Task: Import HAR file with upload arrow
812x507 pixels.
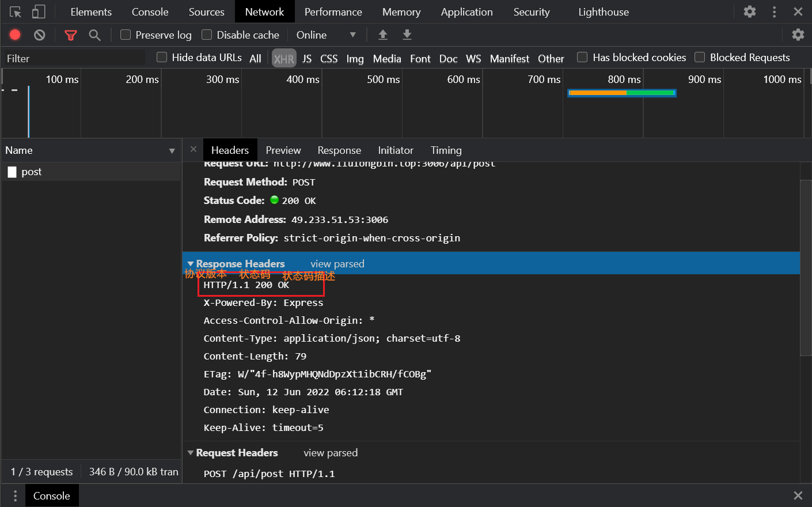Action: [383, 35]
